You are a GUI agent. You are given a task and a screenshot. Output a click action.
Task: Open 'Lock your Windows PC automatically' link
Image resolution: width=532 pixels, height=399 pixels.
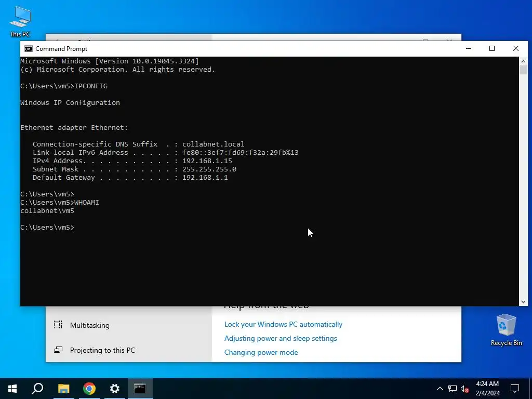coord(283,324)
